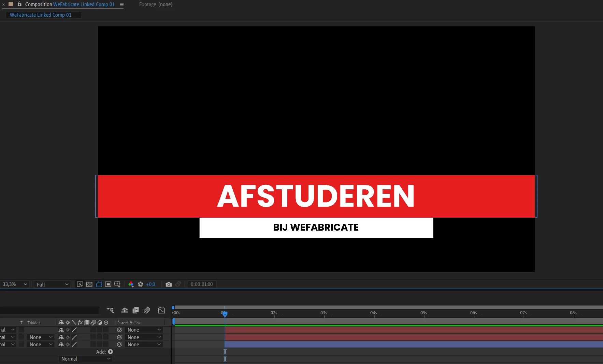Click the Add arrow button
This screenshot has height=364, width=603.
tap(110, 352)
